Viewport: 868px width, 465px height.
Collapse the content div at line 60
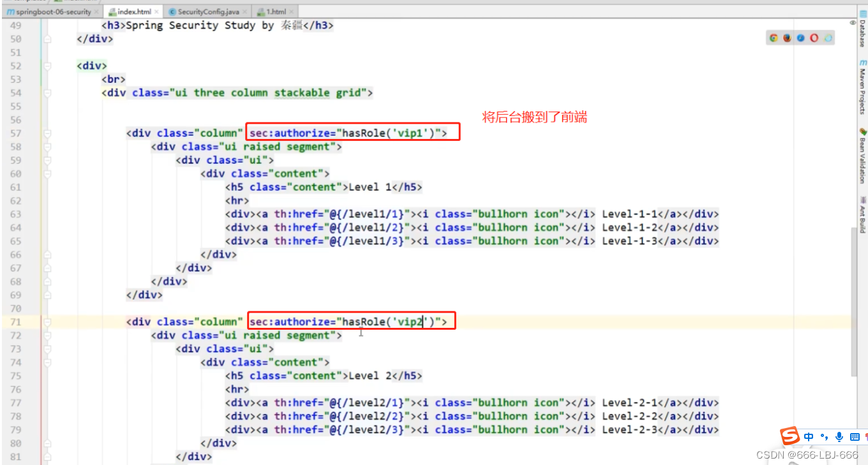coord(47,173)
